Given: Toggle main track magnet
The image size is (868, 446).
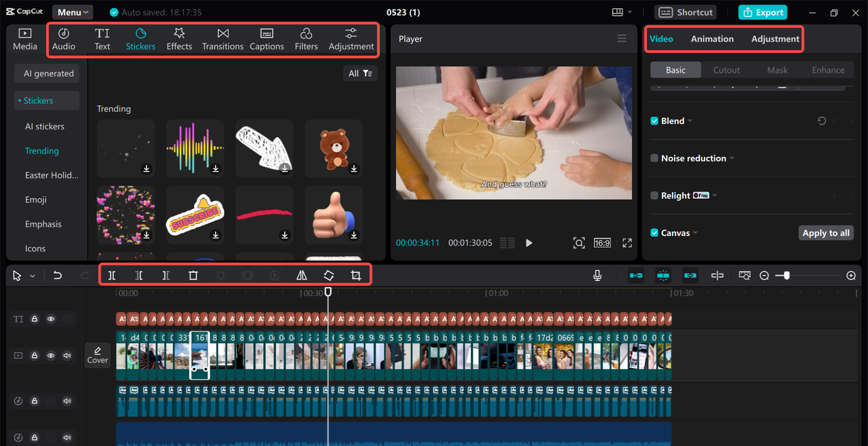Looking at the screenshot, I should (636, 276).
